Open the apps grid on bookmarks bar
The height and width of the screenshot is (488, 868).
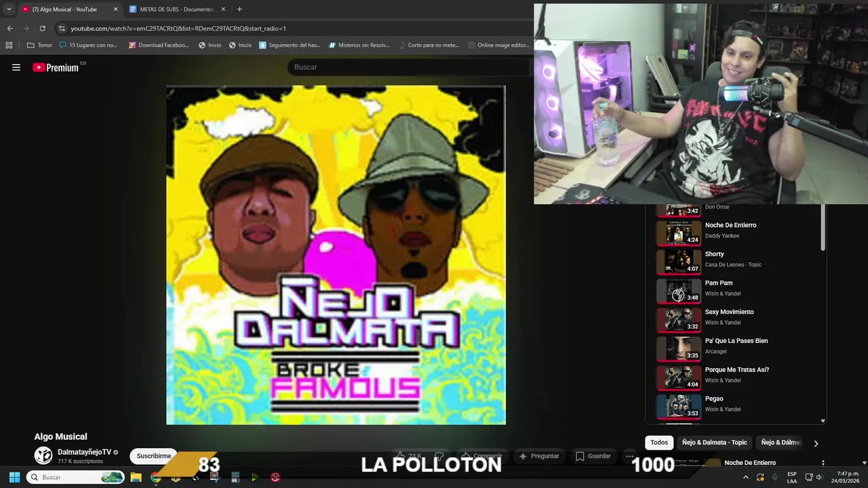(x=9, y=45)
